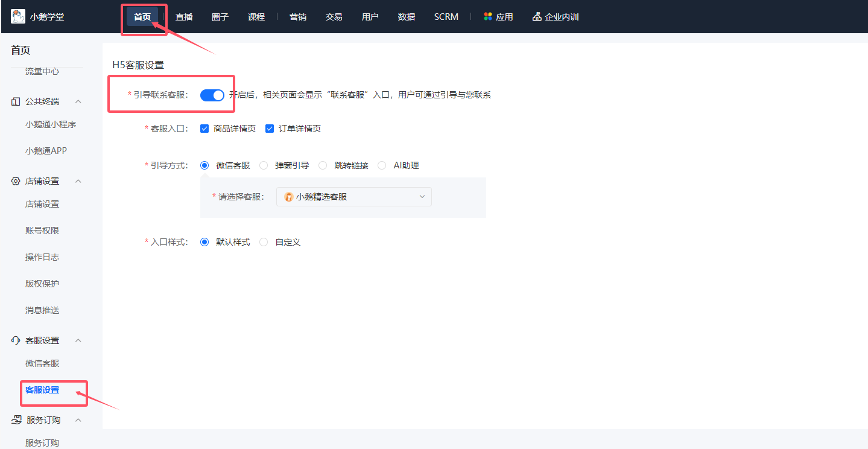Collapse the 店铺设置 sidebar group
This screenshot has width=868, height=449.
pyautogui.click(x=78, y=180)
